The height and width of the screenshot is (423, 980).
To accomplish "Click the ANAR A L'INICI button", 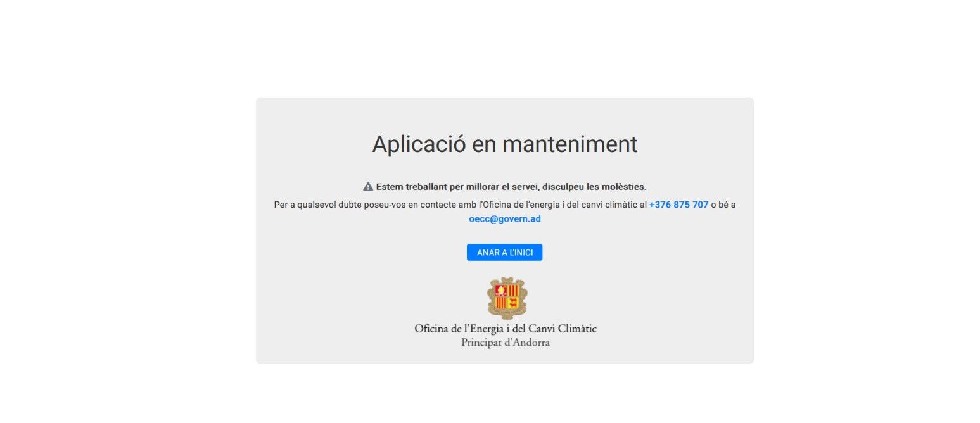I will (505, 252).
